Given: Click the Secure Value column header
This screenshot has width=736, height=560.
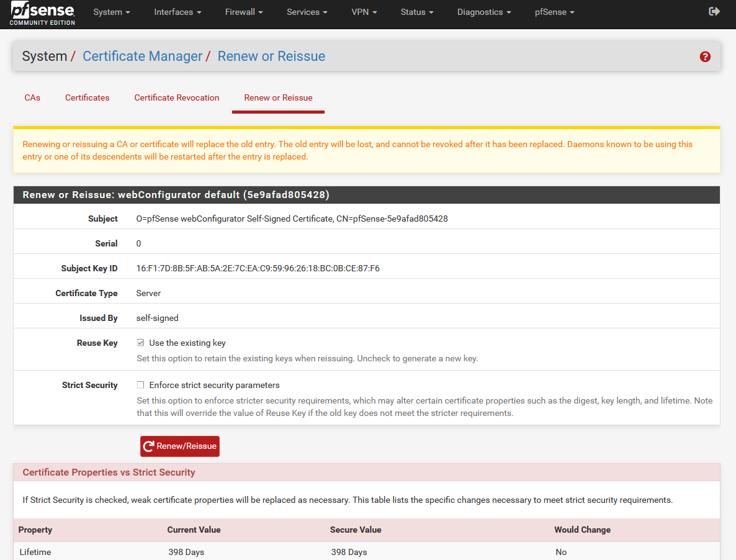Looking at the screenshot, I should pos(356,530).
